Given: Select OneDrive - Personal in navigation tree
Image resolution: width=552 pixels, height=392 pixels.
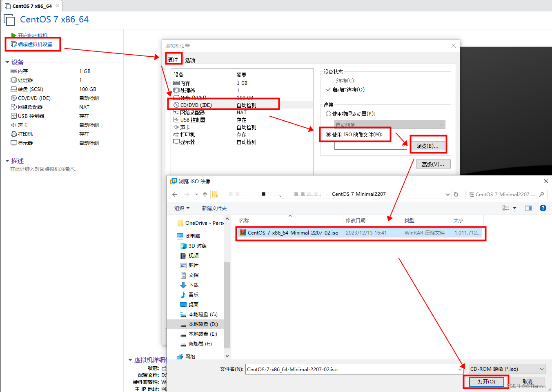Looking at the screenshot, I should (x=200, y=223).
